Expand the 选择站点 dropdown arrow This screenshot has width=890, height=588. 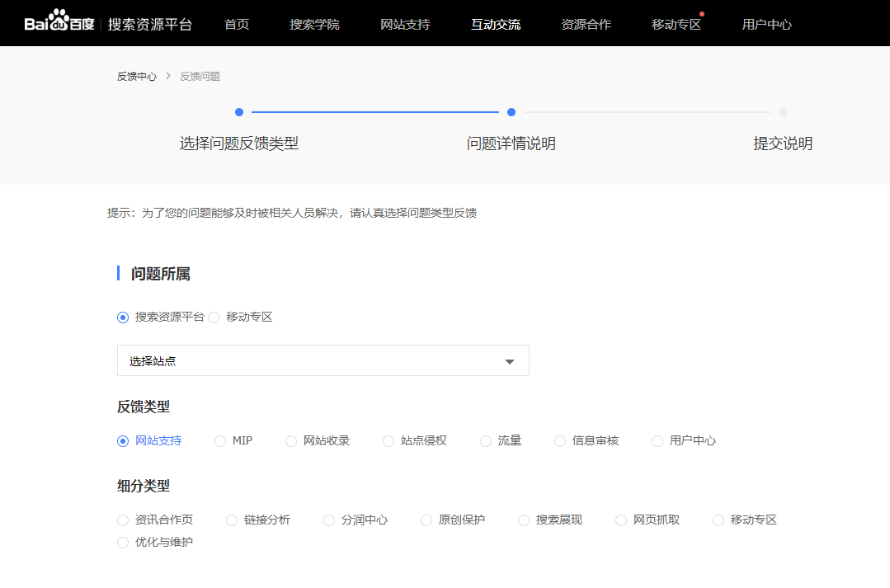click(510, 361)
